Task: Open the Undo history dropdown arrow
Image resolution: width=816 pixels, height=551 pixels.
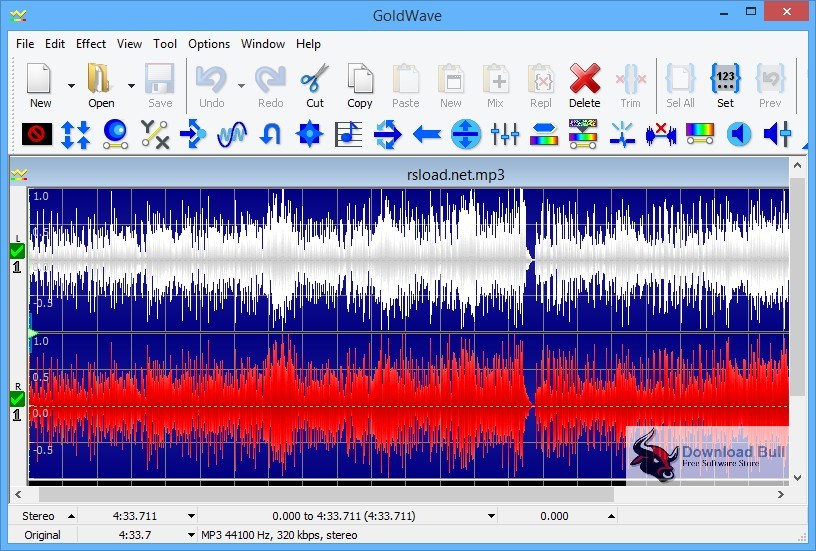Action: click(x=241, y=85)
